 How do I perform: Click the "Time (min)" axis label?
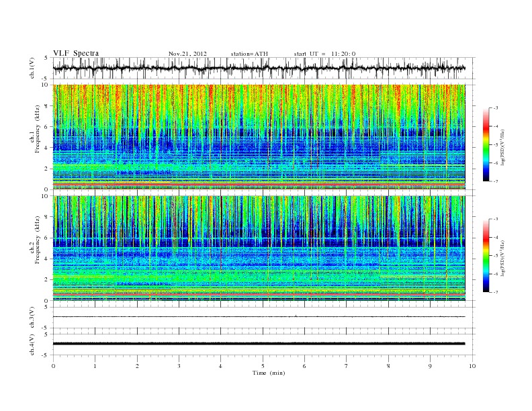coord(269,373)
